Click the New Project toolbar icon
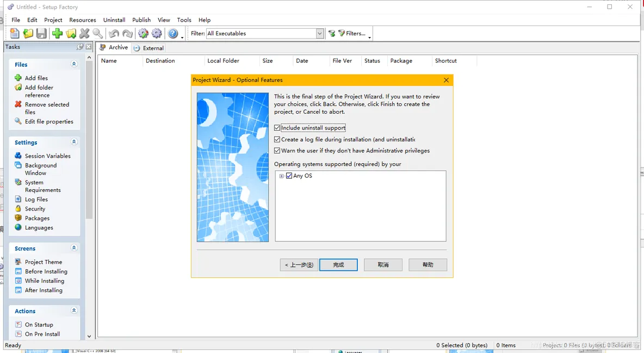 pyautogui.click(x=15, y=34)
